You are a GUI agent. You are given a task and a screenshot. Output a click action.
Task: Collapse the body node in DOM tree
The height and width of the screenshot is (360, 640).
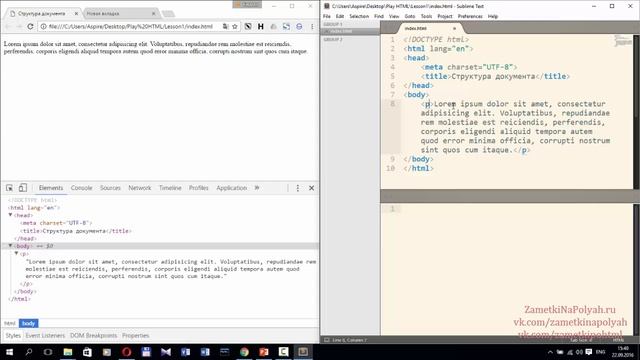coord(11,246)
